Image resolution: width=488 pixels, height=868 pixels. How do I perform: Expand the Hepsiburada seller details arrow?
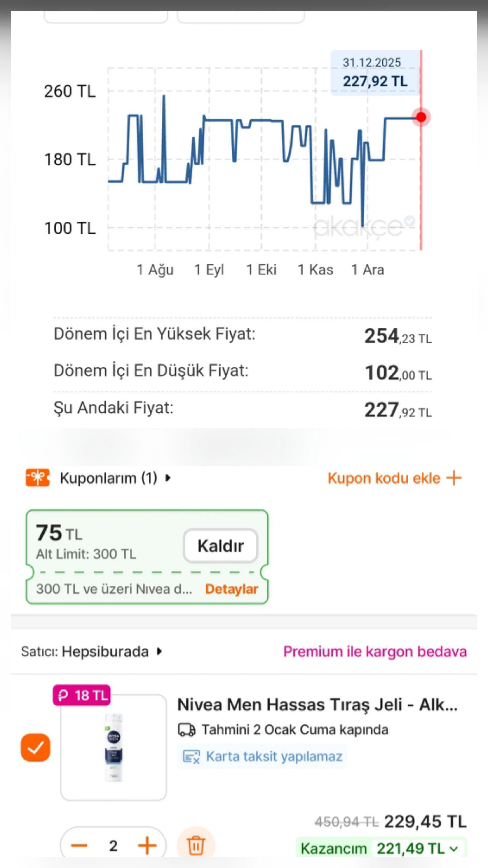point(159,652)
